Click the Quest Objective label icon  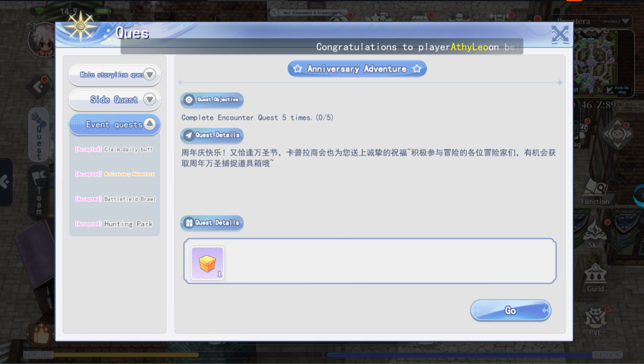point(189,100)
